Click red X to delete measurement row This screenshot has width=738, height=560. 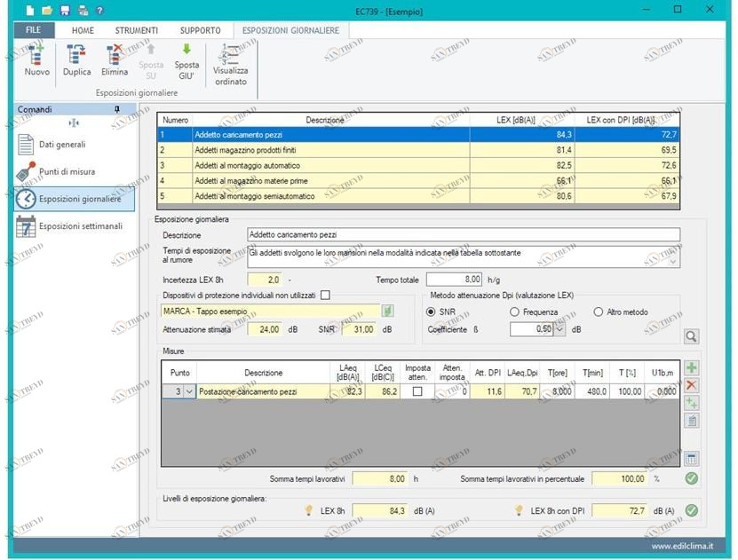(692, 385)
